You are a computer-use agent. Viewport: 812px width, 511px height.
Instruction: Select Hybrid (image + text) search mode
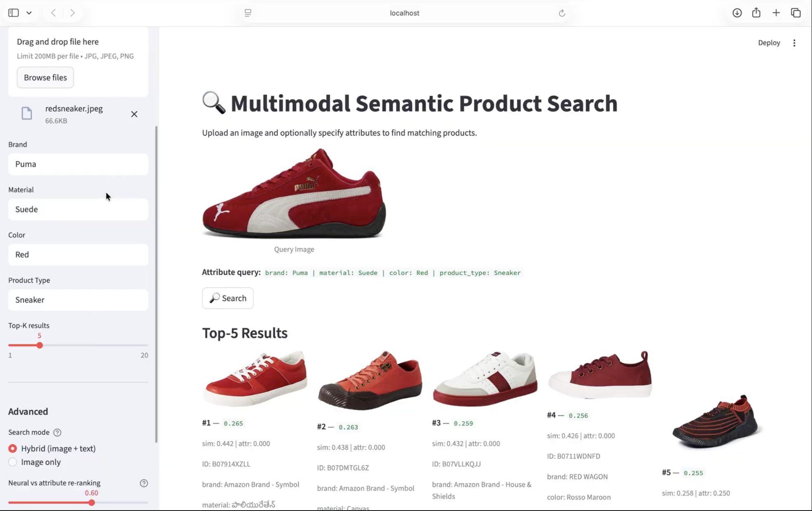pyautogui.click(x=13, y=448)
